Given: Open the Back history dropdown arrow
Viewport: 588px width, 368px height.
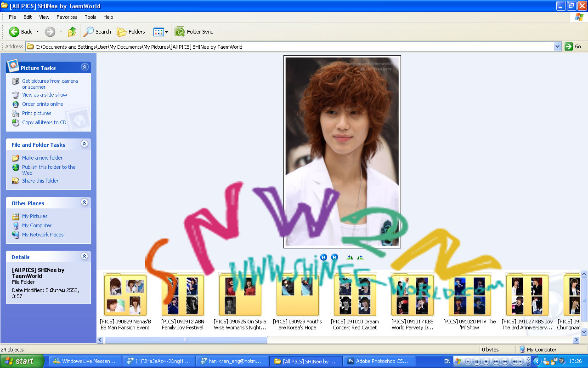Looking at the screenshot, I should (38, 32).
